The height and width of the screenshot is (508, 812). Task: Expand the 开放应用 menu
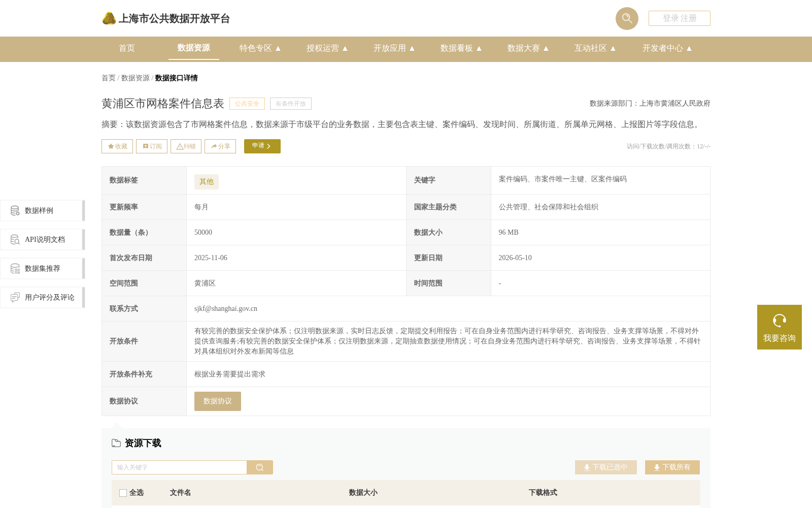click(x=394, y=48)
